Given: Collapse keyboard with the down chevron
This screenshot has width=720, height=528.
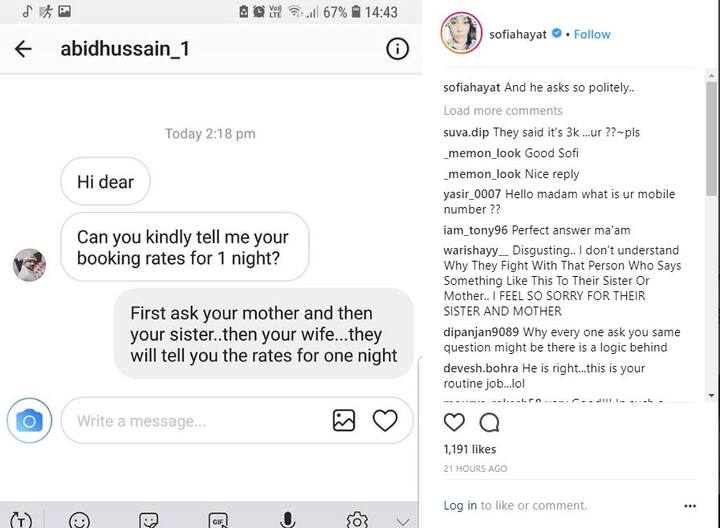Looking at the screenshot, I should click(x=403, y=520).
